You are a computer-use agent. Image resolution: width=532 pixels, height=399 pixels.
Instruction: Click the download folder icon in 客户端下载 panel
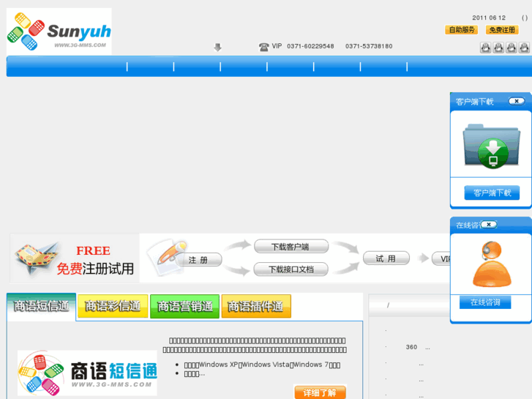coord(490,146)
